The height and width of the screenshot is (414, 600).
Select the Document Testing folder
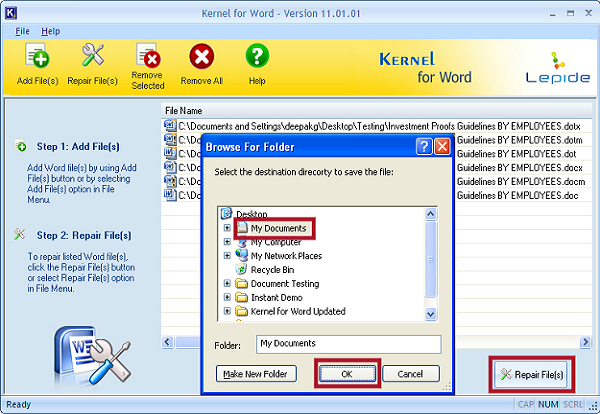[x=285, y=284]
